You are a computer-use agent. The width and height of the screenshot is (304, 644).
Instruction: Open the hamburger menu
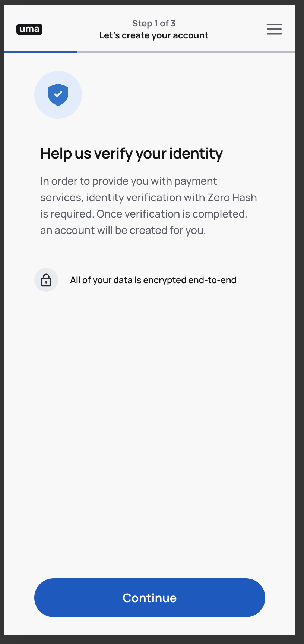(x=274, y=29)
